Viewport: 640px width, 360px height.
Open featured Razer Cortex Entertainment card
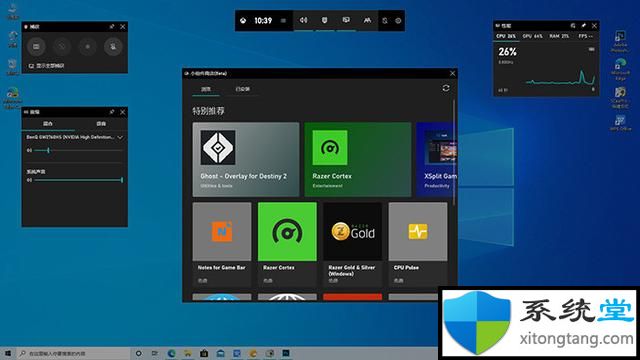[358, 160]
